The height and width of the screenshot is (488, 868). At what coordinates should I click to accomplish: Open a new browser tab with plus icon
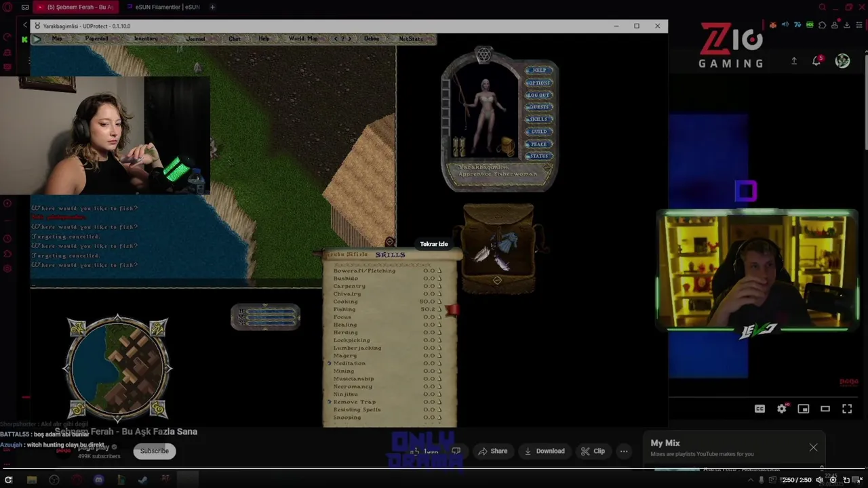click(x=212, y=7)
